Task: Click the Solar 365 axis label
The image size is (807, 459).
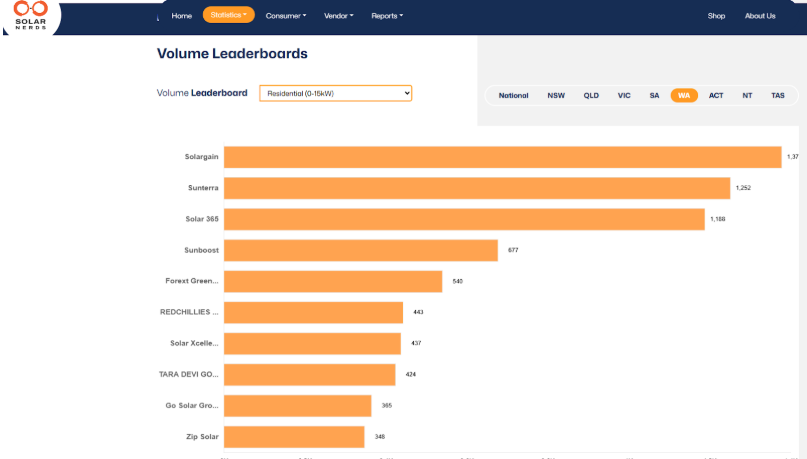Action: coord(202,219)
